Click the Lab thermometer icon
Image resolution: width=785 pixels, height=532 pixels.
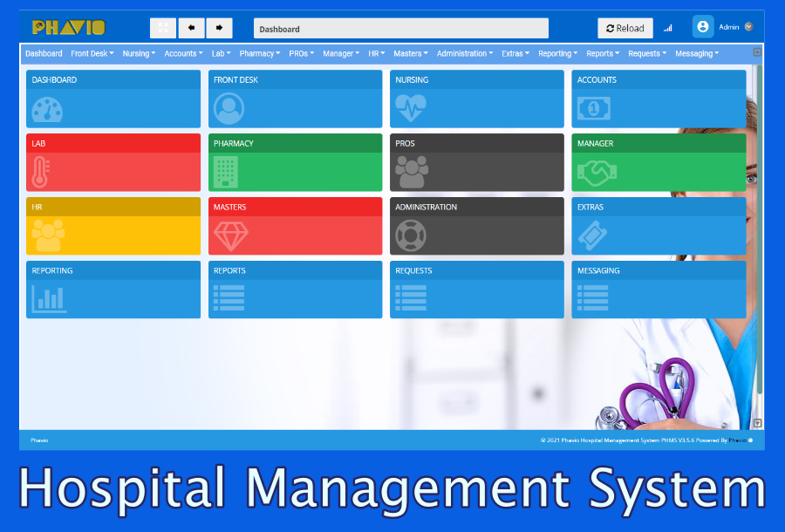pyautogui.click(x=40, y=173)
